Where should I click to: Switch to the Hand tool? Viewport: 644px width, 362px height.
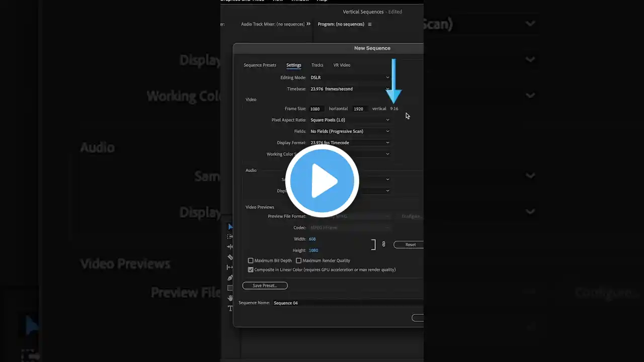230,298
